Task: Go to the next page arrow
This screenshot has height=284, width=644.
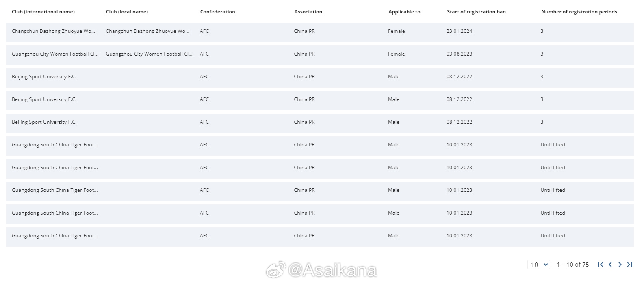Action: click(620, 265)
